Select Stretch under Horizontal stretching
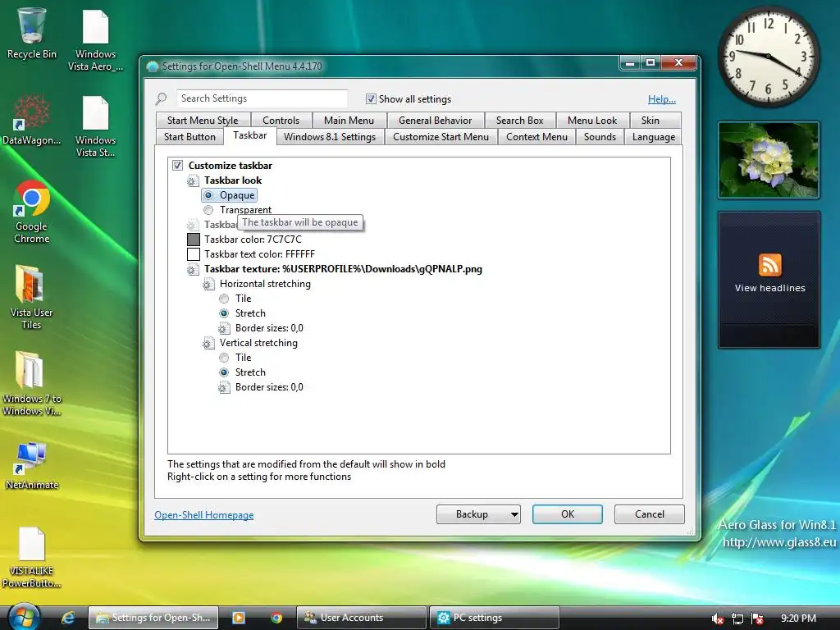The width and height of the screenshot is (840, 630). point(224,313)
